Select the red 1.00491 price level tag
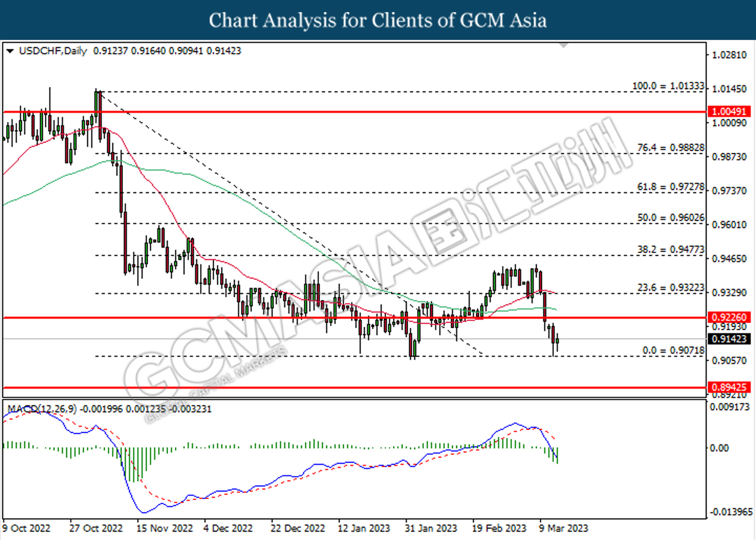The height and width of the screenshot is (540, 756). [x=729, y=111]
